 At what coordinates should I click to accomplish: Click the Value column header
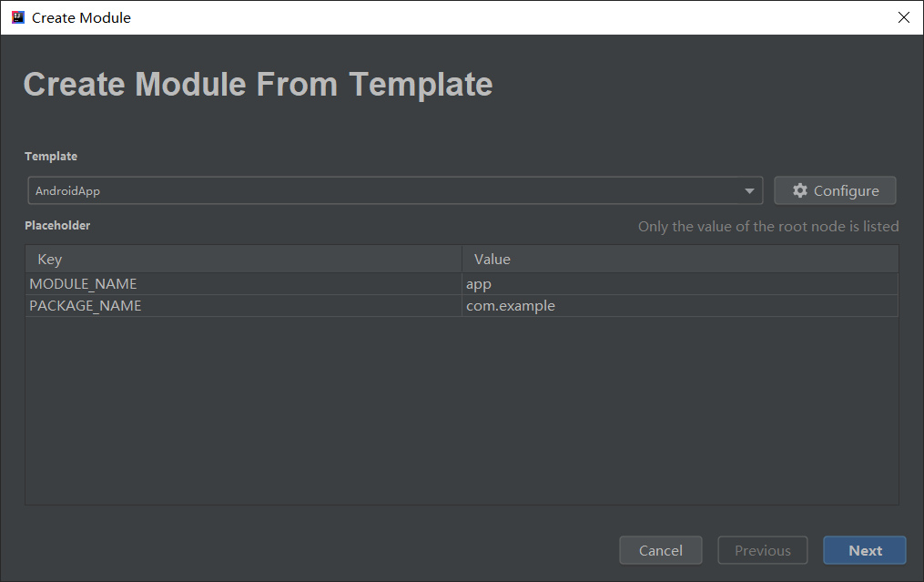(x=492, y=260)
